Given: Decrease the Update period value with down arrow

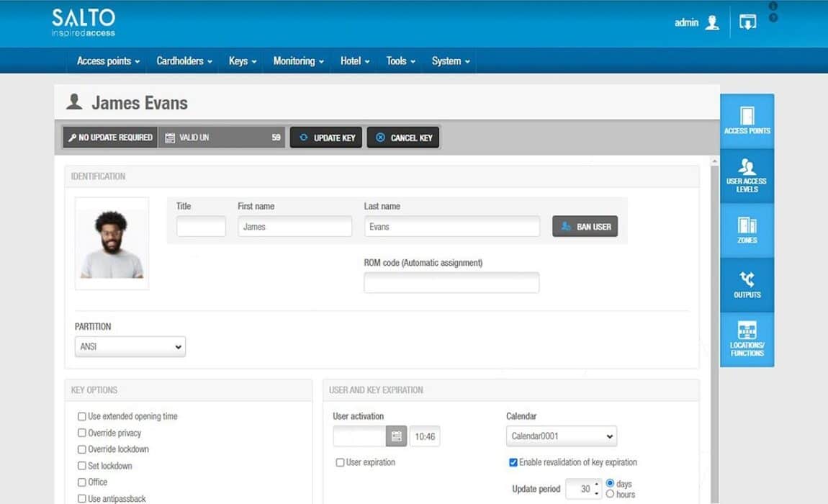Looking at the screenshot, I should pyautogui.click(x=597, y=493).
